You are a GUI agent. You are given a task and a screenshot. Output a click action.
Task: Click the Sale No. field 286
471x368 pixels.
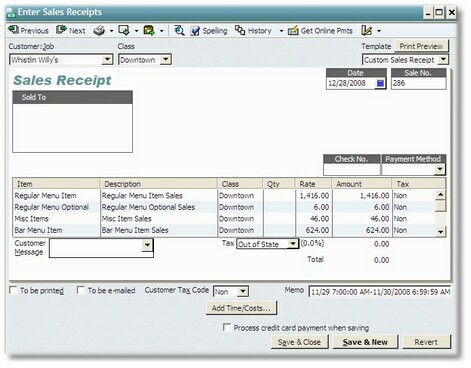point(418,83)
